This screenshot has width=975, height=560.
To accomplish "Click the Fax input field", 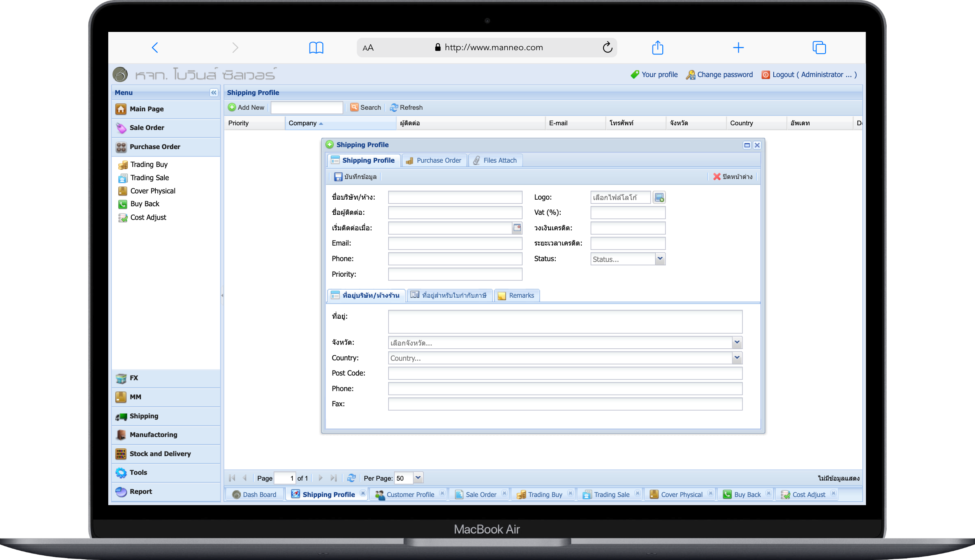I will click(565, 404).
